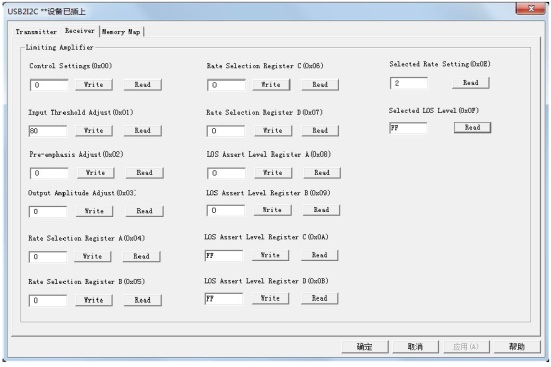
Task: Read LOS Assert Level Register D (0x0B)
Action: 319,298
